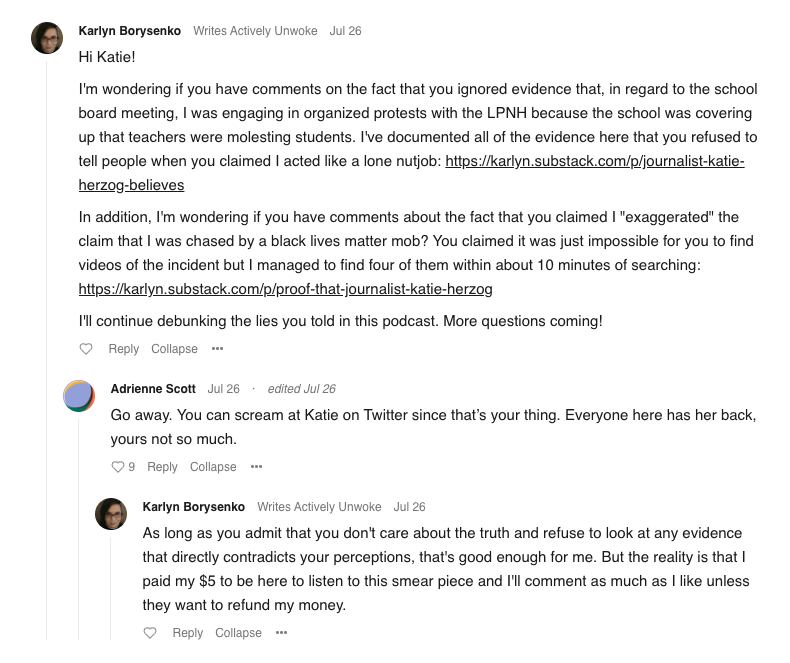Collapse Adrienne Scott's comment

coord(213,467)
